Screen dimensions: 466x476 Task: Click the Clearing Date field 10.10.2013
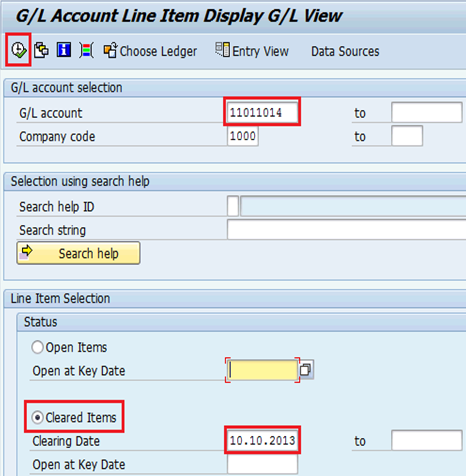262,440
